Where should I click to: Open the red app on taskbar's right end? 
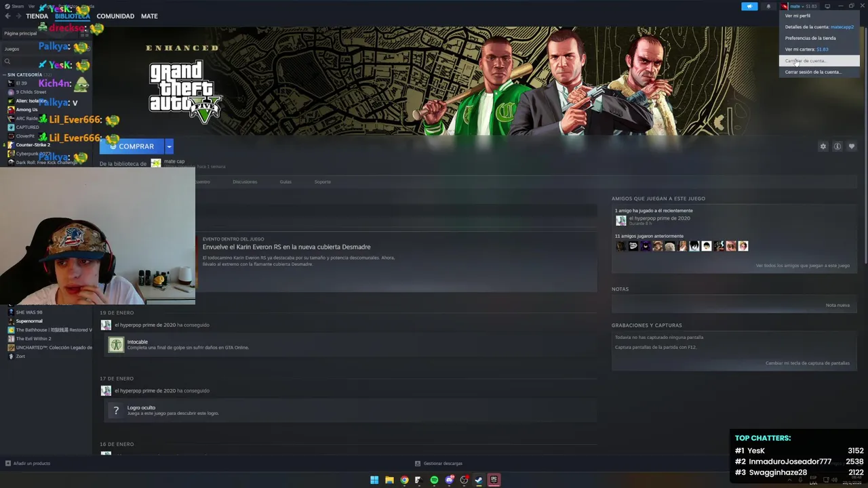tap(494, 480)
